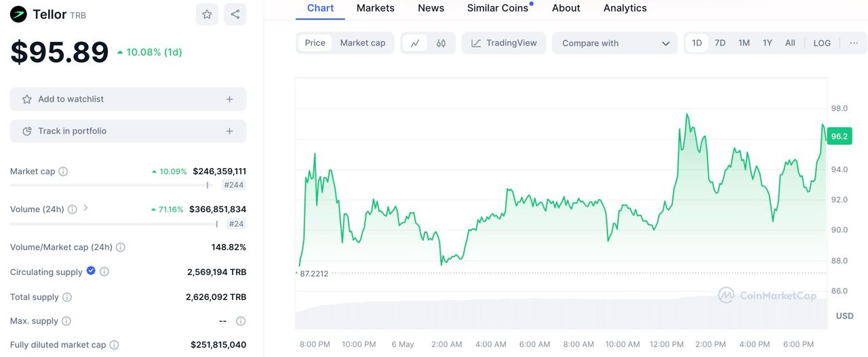868x357 pixels.
Task: Select the 1M time range
Action: pos(744,43)
